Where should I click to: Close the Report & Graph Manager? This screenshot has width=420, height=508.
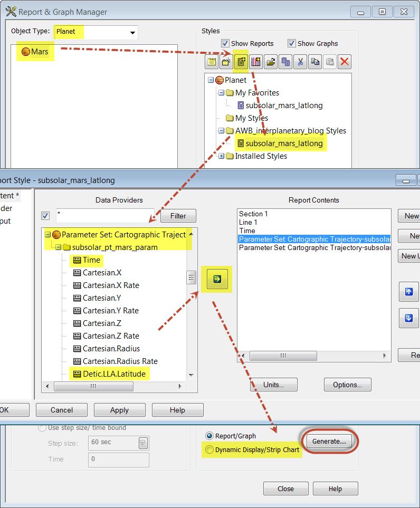[286, 488]
